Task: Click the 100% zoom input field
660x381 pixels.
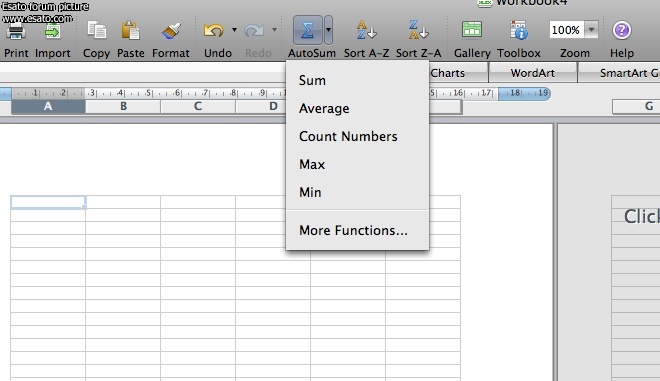Action: (567, 30)
